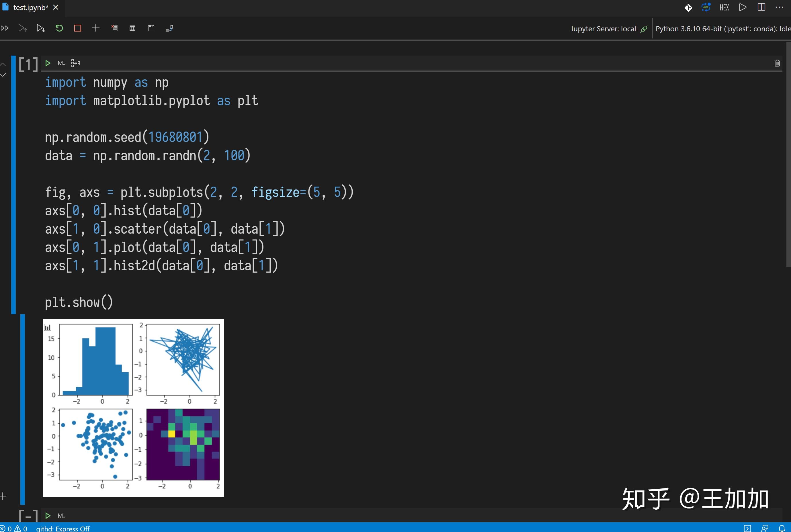Restart the Jupyter kernel
791x532 pixels.
click(59, 28)
